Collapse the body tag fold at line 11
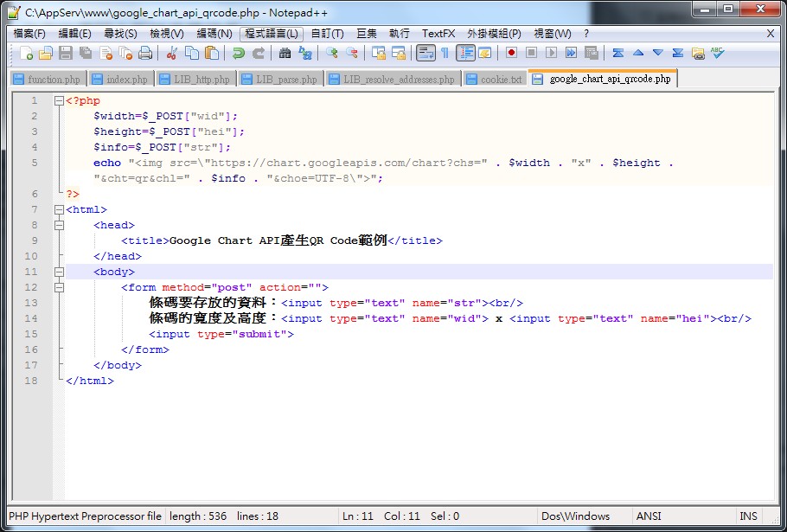This screenshot has height=532, width=787. pos(59,272)
